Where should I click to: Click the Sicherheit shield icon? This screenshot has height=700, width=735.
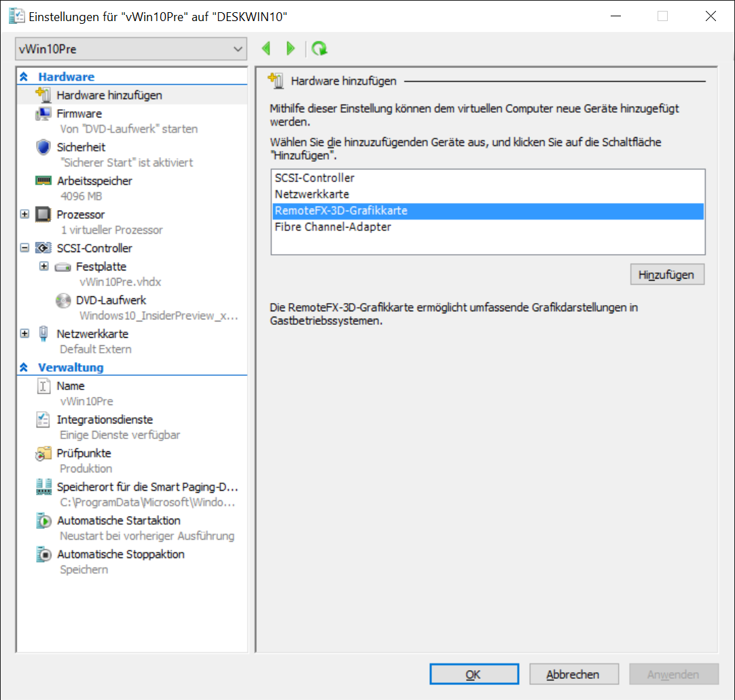tap(43, 147)
